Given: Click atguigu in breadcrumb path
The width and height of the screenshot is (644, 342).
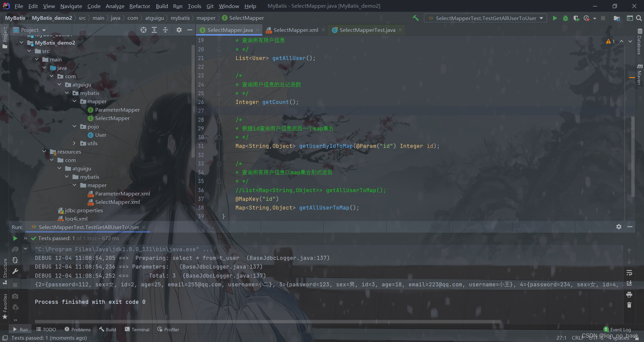Looking at the screenshot, I should [155, 18].
